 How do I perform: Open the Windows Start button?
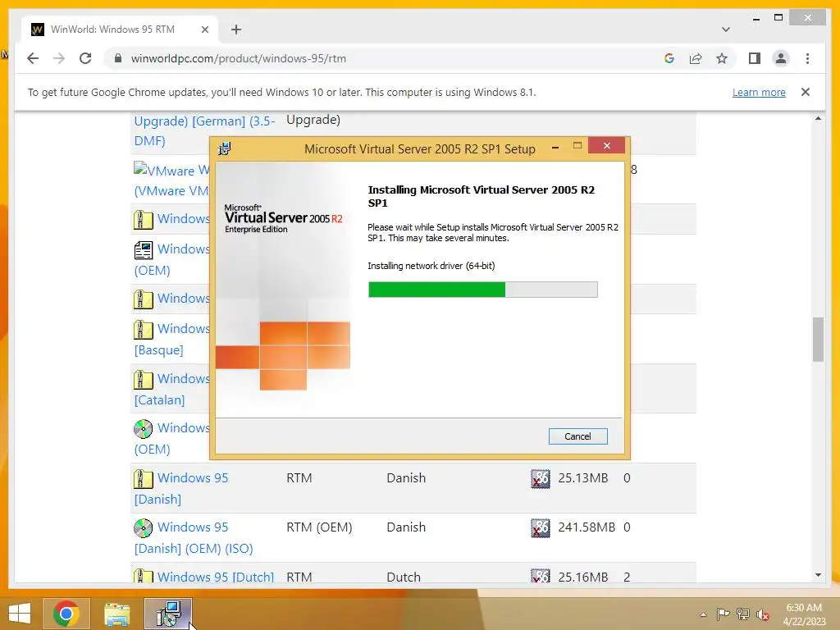click(x=20, y=614)
